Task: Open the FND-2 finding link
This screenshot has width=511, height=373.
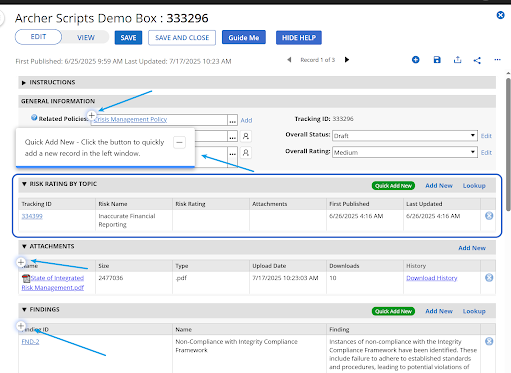Action: (30, 342)
